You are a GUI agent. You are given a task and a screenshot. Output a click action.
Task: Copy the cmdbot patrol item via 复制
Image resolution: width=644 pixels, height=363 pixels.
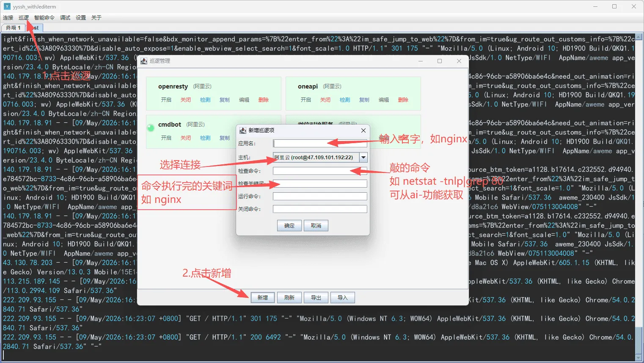(225, 138)
